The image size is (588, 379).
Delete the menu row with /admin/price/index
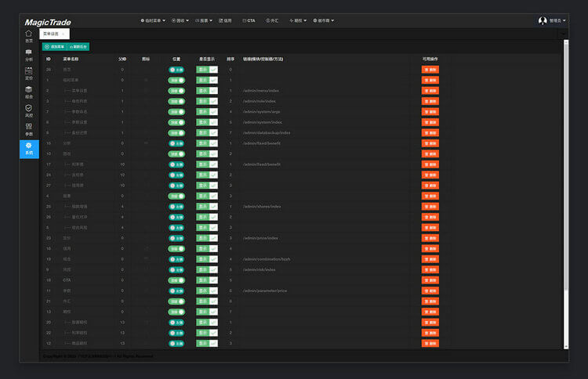430,238
